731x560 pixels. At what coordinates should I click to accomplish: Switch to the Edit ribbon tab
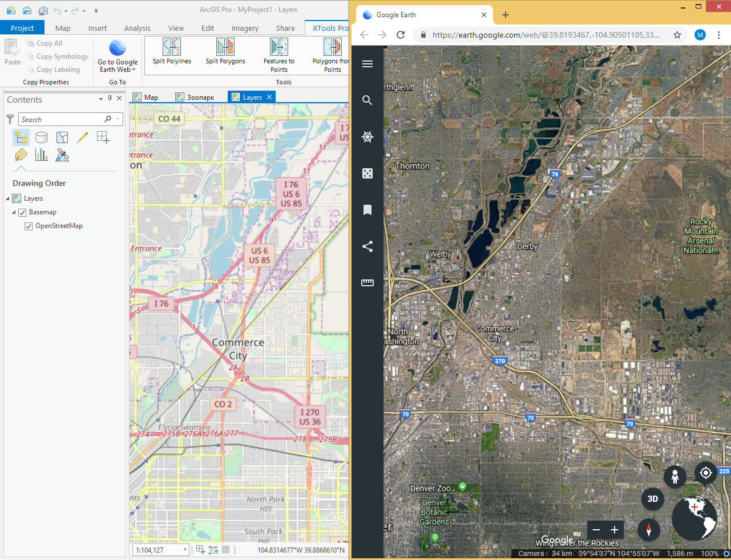(208, 28)
